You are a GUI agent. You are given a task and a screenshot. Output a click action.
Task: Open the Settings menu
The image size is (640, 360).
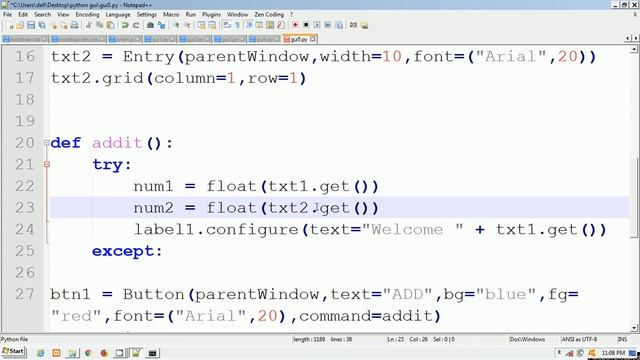tap(147, 14)
